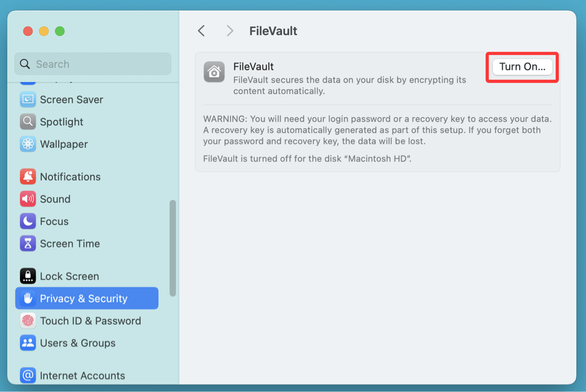Image resolution: width=586 pixels, height=392 pixels.
Task: Click the Screen Saver sidebar icon
Action: tap(28, 100)
